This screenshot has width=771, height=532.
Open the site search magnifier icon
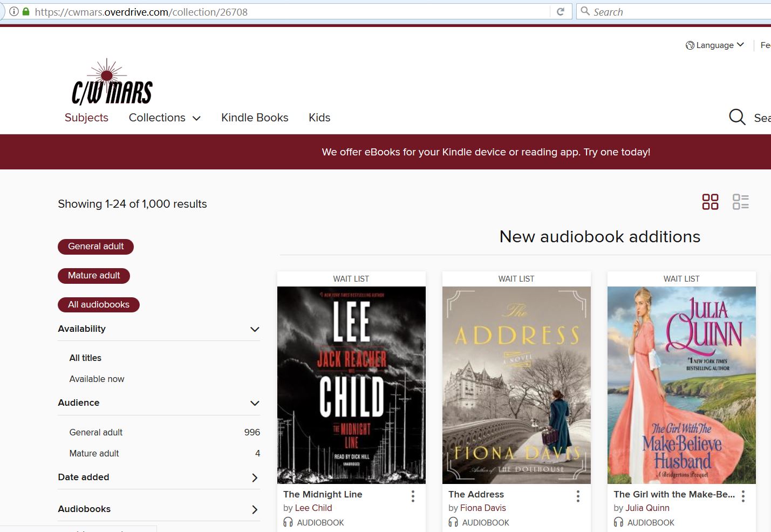pos(737,117)
